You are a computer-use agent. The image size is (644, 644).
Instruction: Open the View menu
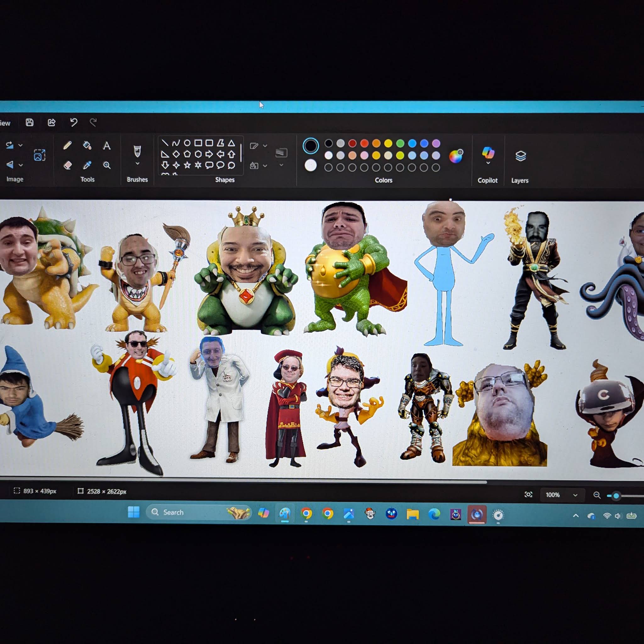(x=5, y=123)
